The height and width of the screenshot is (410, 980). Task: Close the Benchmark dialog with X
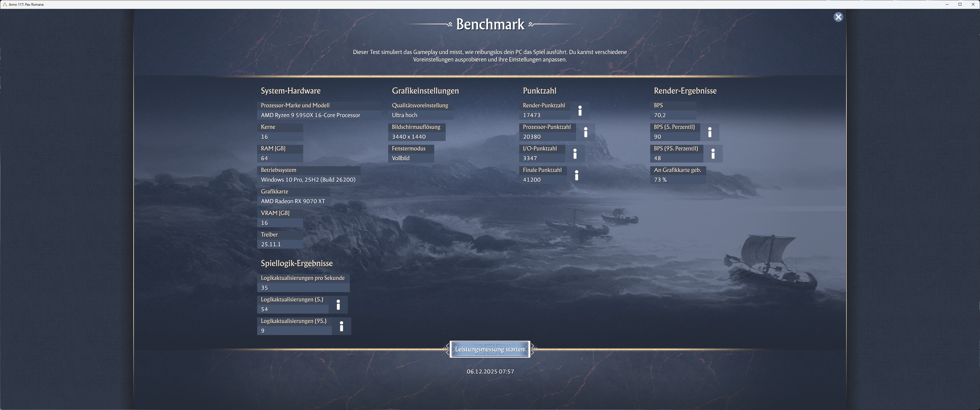pyautogui.click(x=838, y=17)
